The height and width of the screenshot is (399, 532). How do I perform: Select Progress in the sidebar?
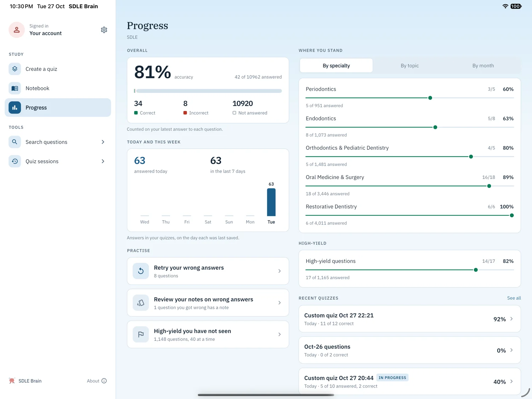58,107
